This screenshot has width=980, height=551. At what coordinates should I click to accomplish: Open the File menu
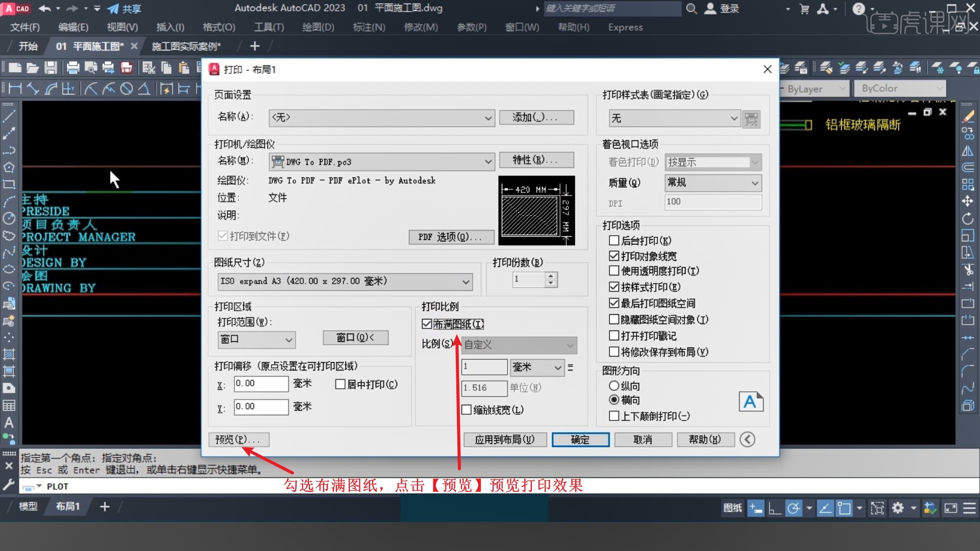24,27
